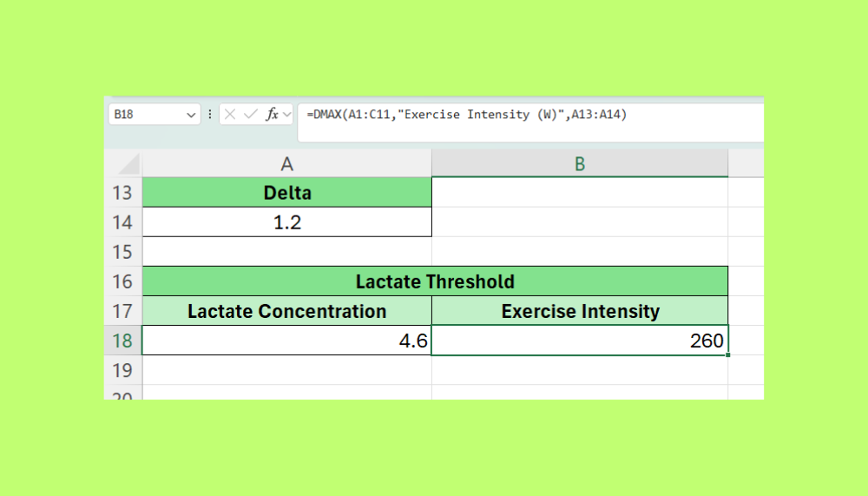Click the three-dot handle beside Name Box
The image size is (868, 496).
[x=209, y=115]
